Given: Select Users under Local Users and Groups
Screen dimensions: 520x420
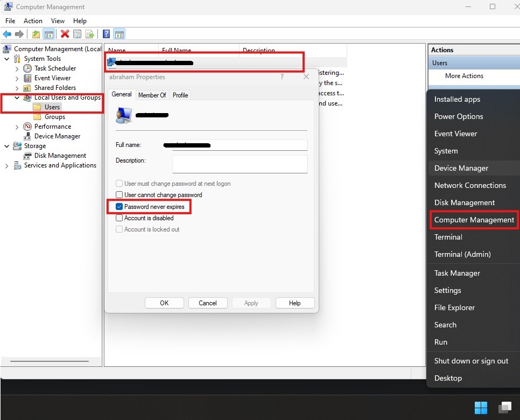Looking at the screenshot, I should [x=52, y=107].
